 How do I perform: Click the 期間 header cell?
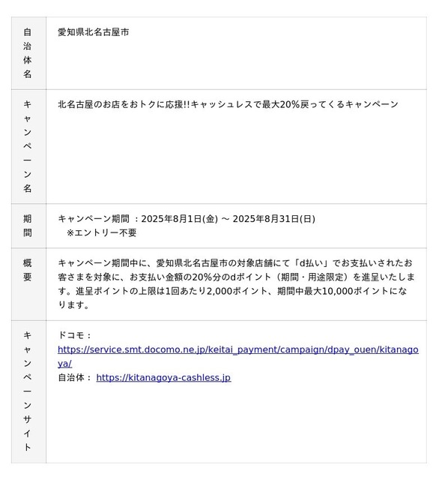[28, 226]
